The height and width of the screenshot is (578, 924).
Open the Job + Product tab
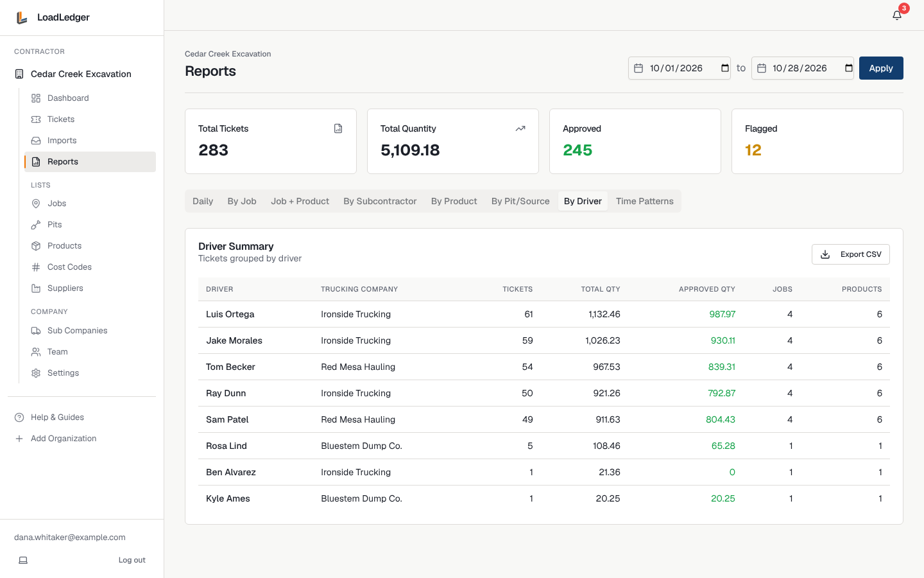[x=300, y=201]
